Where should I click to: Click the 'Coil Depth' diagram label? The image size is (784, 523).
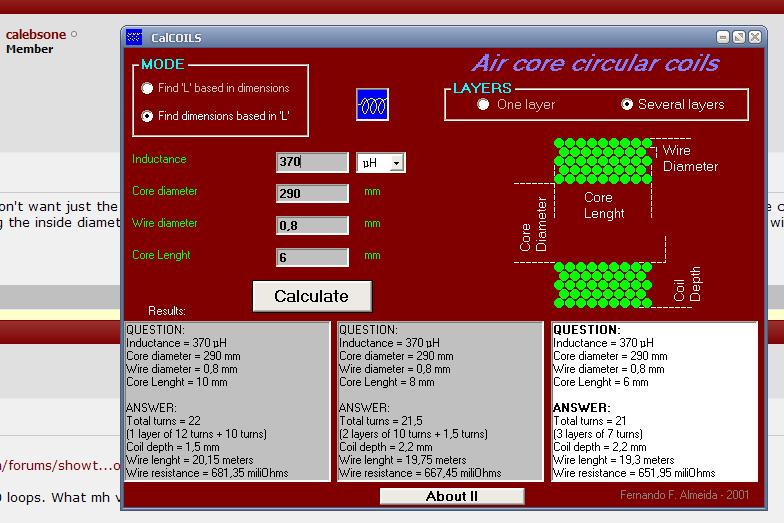pyautogui.click(x=688, y=284)
